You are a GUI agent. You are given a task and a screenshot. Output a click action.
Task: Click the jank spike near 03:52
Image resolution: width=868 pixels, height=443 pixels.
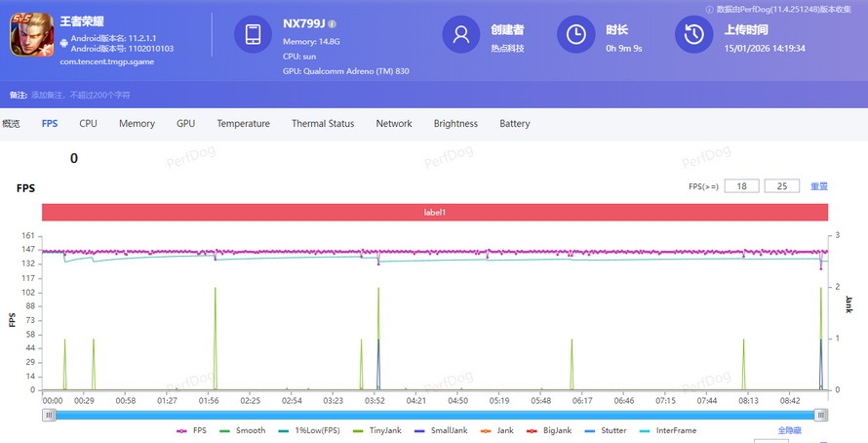(x=378, y=338)
